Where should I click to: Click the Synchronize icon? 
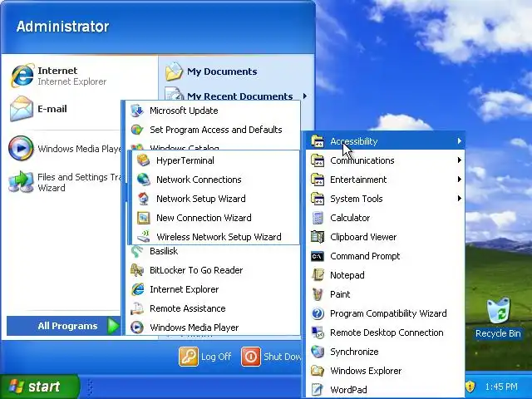pyautogui.click(x=318, y=352)
